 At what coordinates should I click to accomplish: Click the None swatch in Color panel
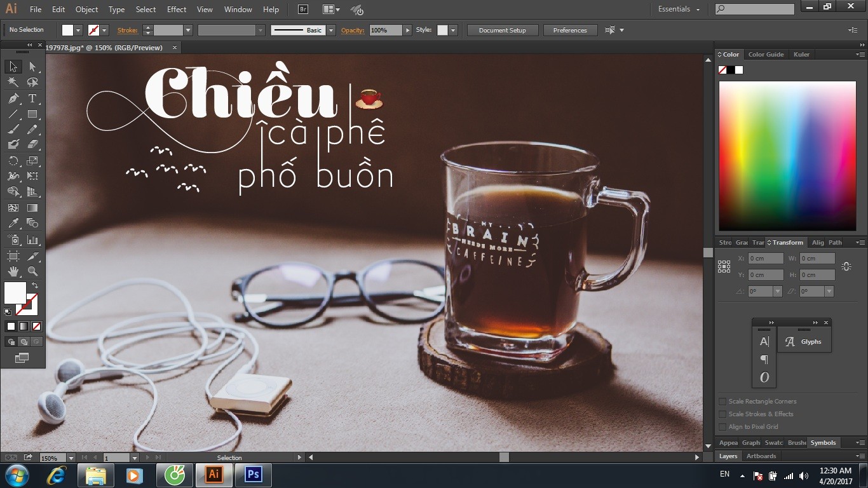[722, 70]
